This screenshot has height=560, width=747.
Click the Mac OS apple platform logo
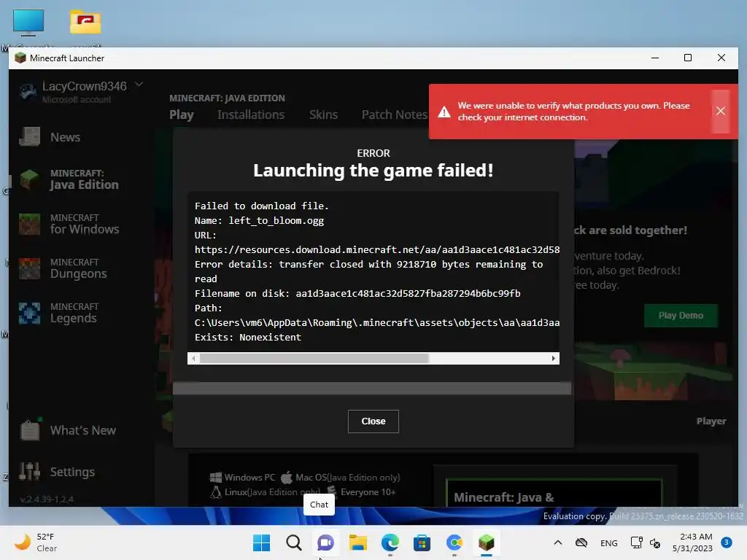286,477
